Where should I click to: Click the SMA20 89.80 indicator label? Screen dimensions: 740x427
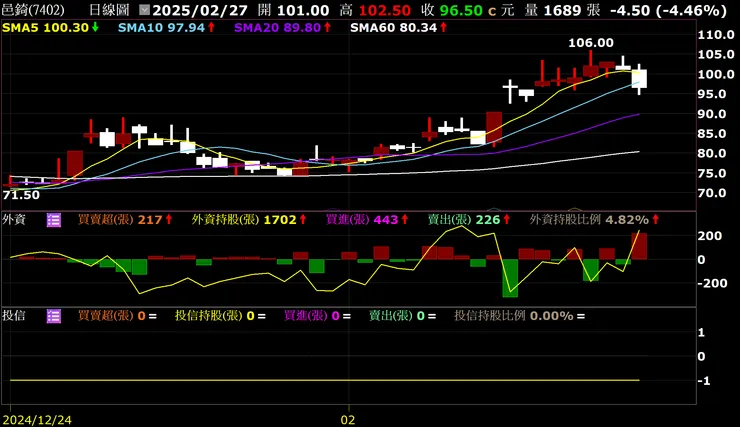[283, 28]
